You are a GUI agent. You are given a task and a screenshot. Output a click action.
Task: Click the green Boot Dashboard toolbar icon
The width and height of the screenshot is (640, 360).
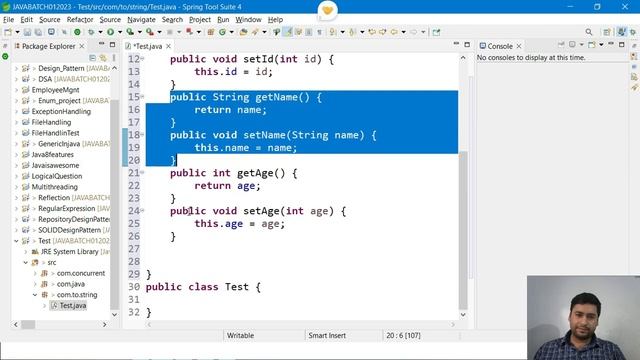point(77,32)
